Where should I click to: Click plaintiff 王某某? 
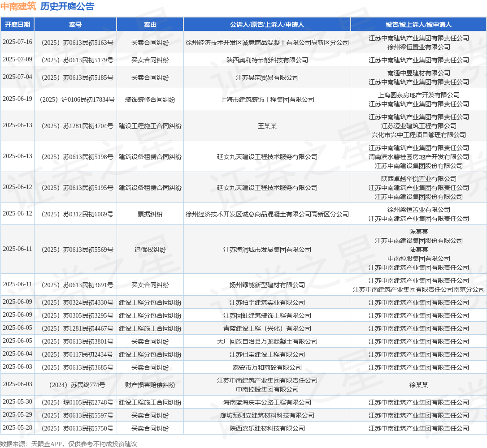coord(267,125)
